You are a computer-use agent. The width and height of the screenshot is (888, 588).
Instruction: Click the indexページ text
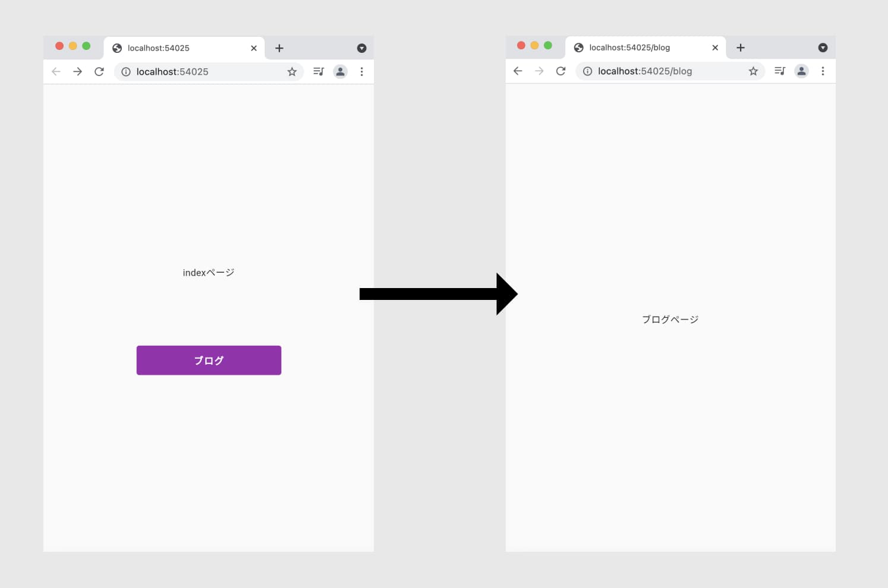(209, 273)
